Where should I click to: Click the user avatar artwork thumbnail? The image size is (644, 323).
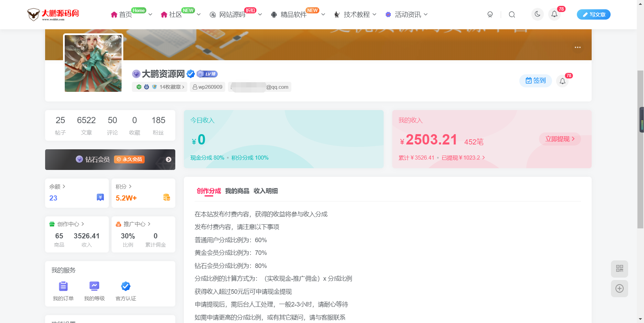(93, 63)
